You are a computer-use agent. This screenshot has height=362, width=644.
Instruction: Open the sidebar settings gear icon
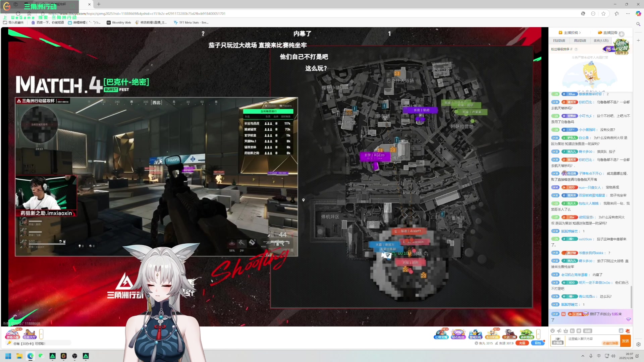638,344
